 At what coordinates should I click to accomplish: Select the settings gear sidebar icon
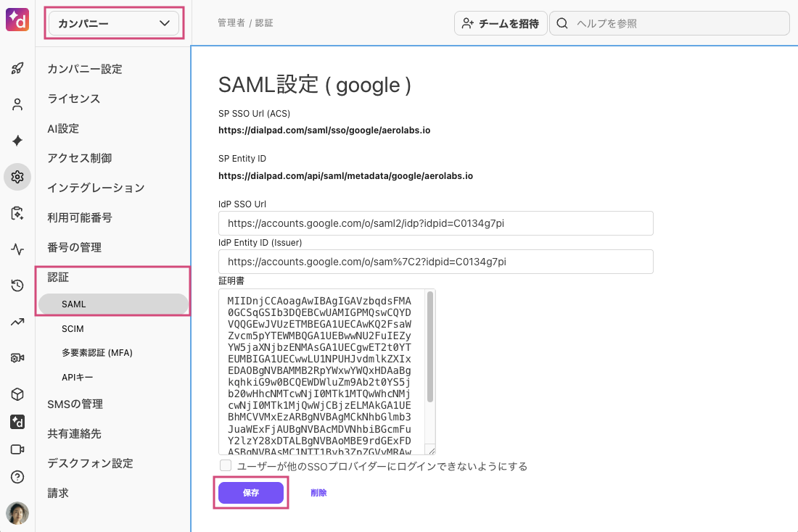17,177
